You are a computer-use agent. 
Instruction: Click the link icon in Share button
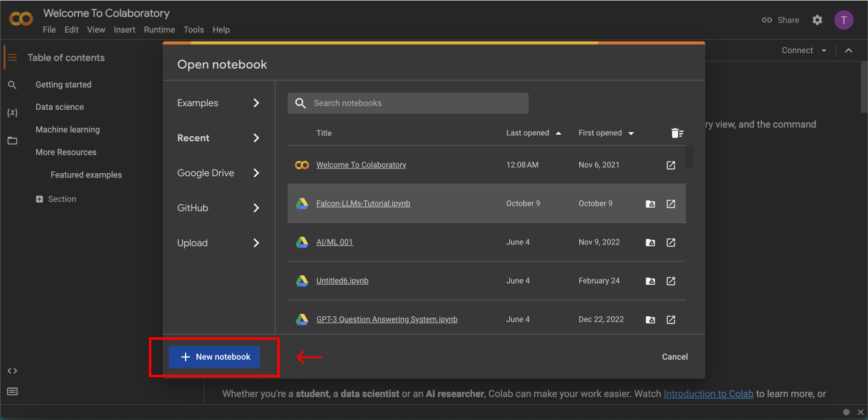click(767, 20)
